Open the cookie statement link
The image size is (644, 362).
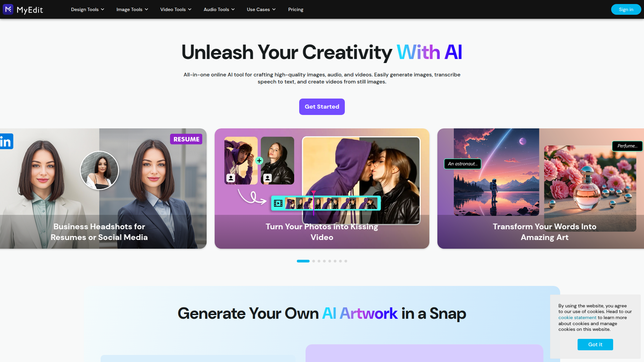click(577, 317)
